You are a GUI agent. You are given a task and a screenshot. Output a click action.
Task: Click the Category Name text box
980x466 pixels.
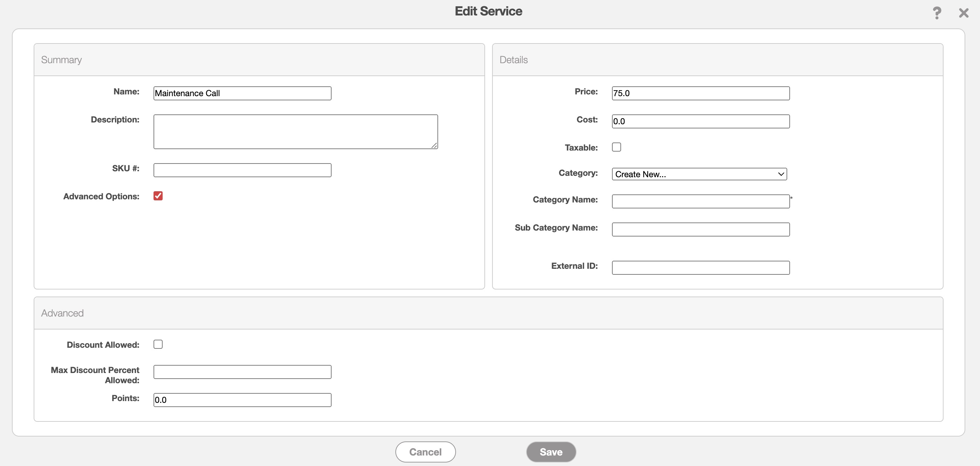(x=700, y=201)
